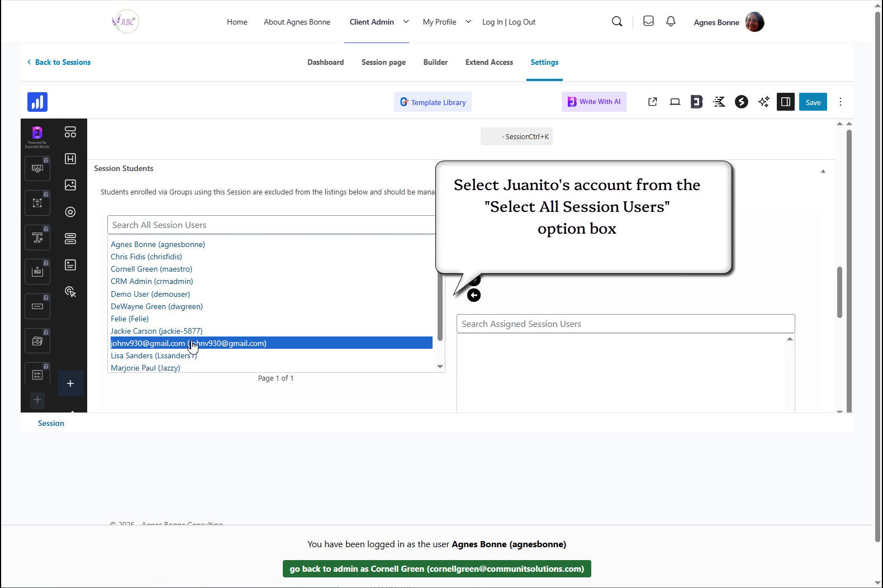This screenshot has width=883, height=588.
Task: Expand the My Profile dropdown chevron
Action: (468, 22)
